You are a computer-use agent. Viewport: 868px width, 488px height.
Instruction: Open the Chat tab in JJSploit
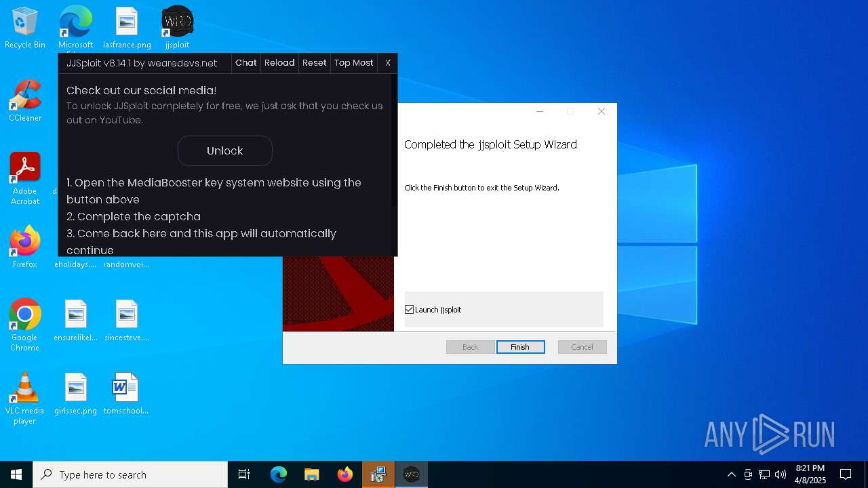245,62
